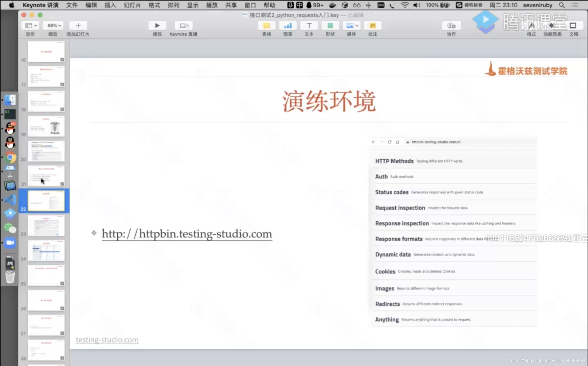Open the 排列 menu in menu bar
The image size is (588, 366).
(173, 5)
